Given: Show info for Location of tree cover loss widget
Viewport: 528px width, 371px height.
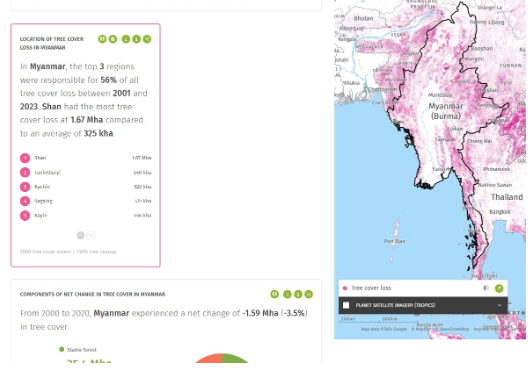Looking at the screenshot, I should click(136, 39).
